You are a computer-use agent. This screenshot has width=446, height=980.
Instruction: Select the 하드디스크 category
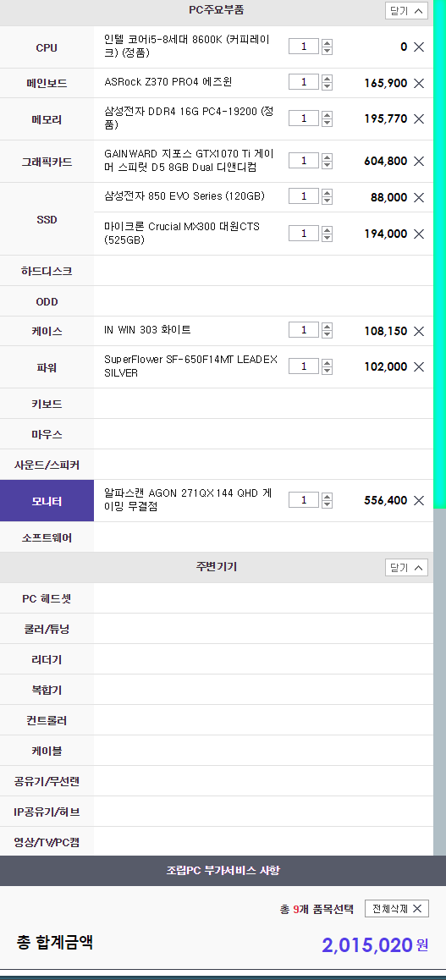pos(47,272)
